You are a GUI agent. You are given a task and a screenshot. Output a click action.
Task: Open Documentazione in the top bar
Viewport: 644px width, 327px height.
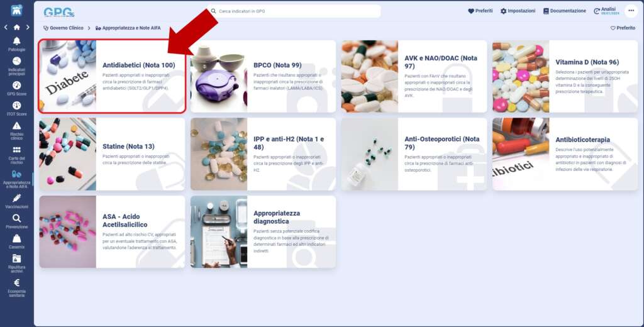[x=564, y=11]
